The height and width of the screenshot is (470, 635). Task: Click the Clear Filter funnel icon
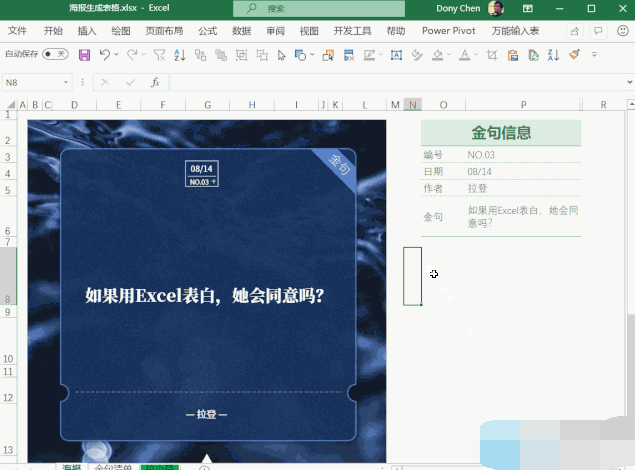click(x=159, y=54)
